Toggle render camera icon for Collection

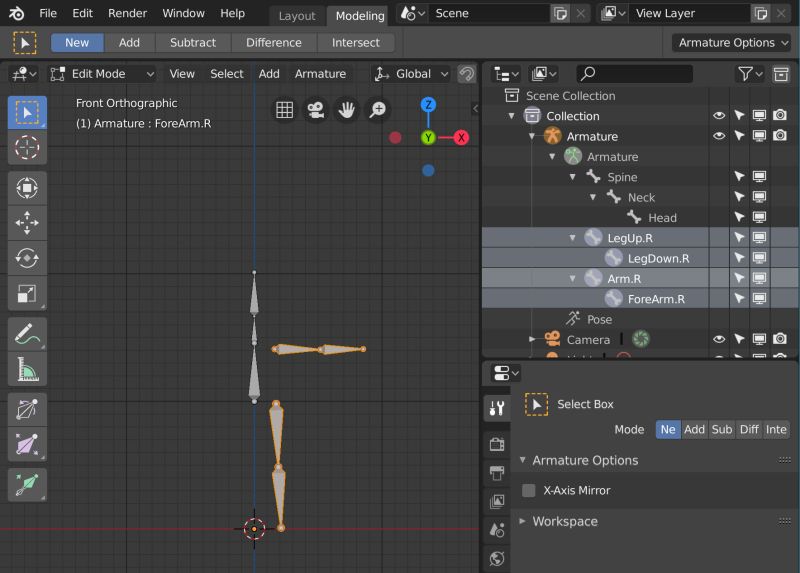[x=780, y=115]
